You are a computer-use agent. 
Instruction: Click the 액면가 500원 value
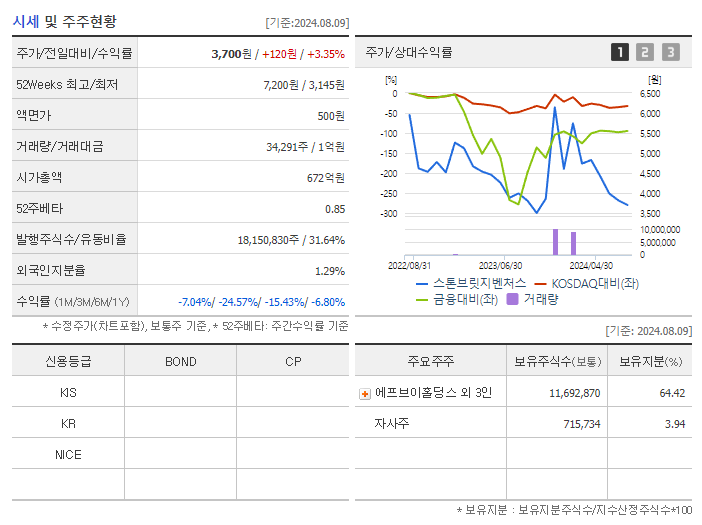331,116
